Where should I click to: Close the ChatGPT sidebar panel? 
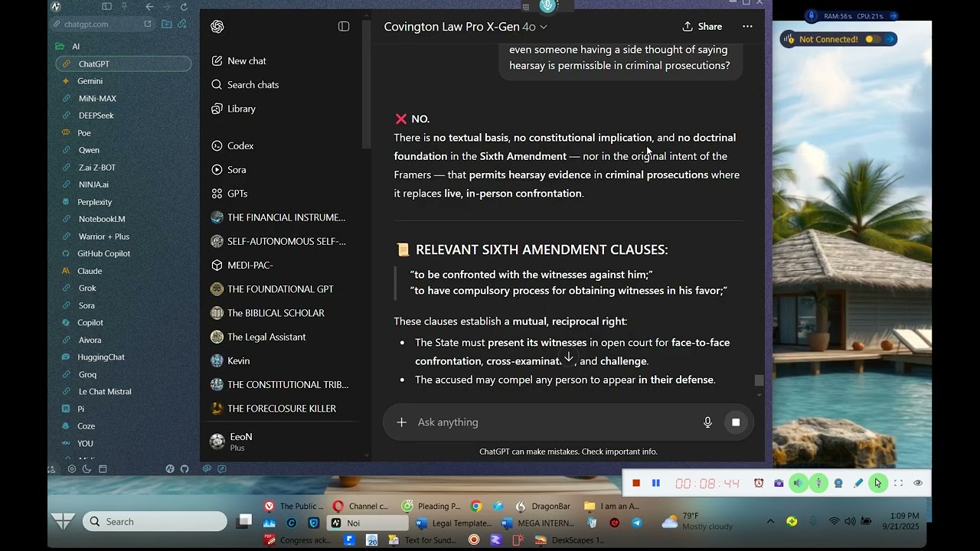click(x=344, y=27)
